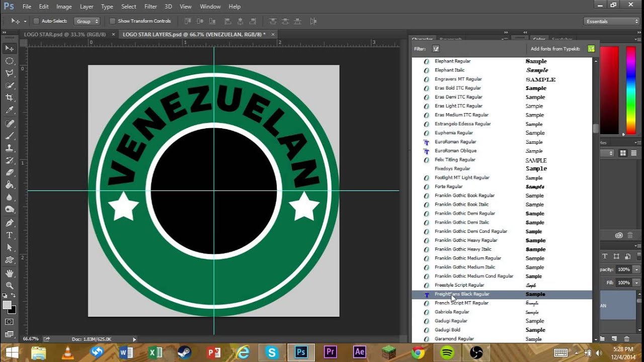Enable Show Transform Controls checkbox

click(x=113, y=21)
